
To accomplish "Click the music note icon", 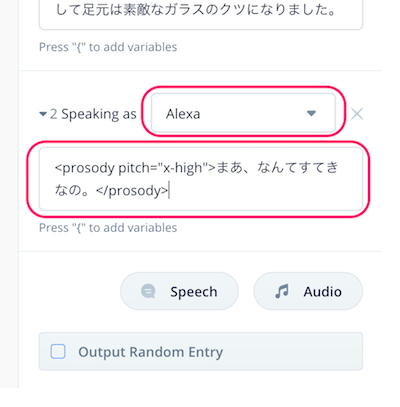I will (282, 291).
